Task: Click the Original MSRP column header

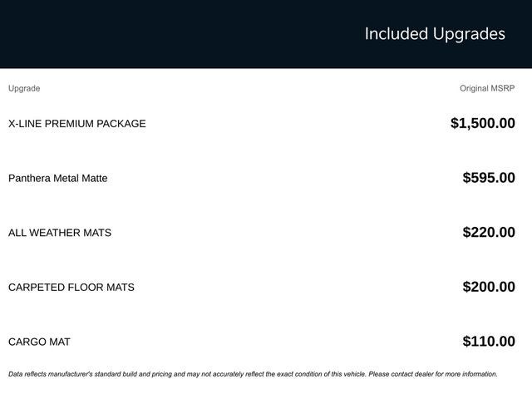Action: pos(487,88)
